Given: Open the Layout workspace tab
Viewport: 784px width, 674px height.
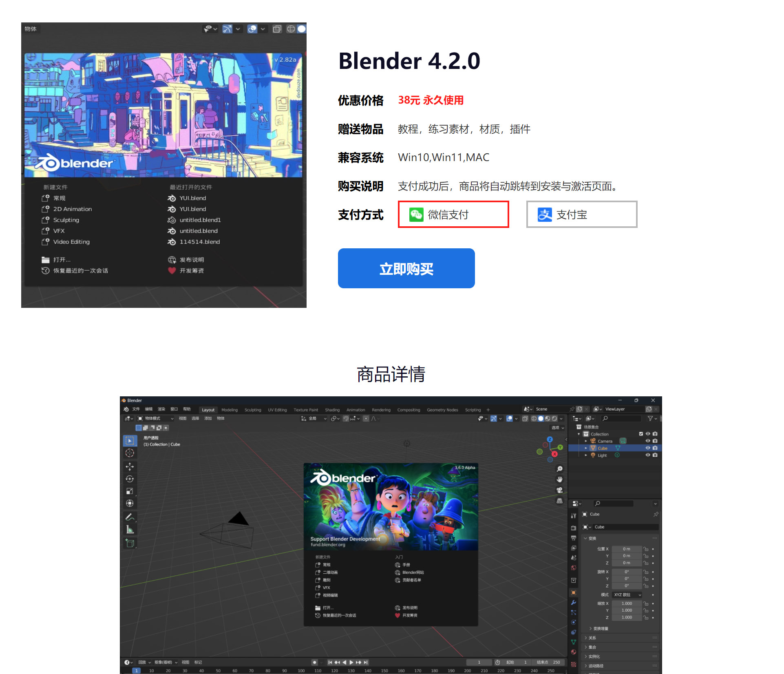Looking at the screenshot, I should (208, 410).
